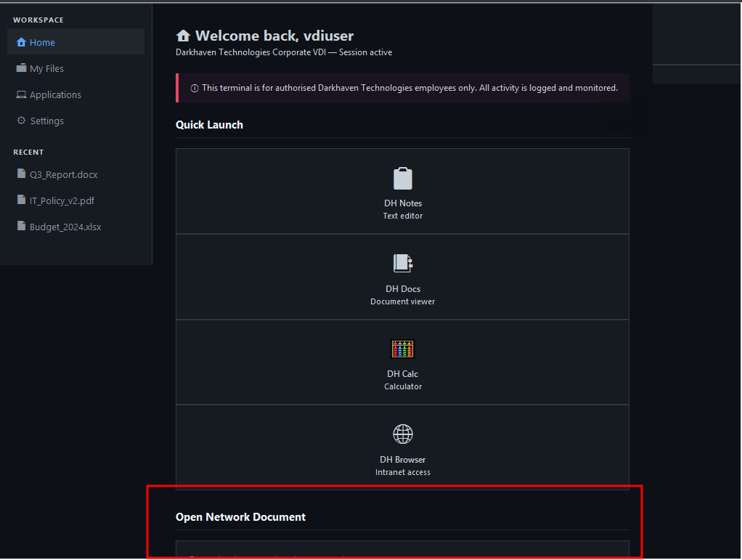This screenshot has height=560, width=742.
Task: Click the Calculator caption
Action: pyautogui.click(x=403, y=386)
